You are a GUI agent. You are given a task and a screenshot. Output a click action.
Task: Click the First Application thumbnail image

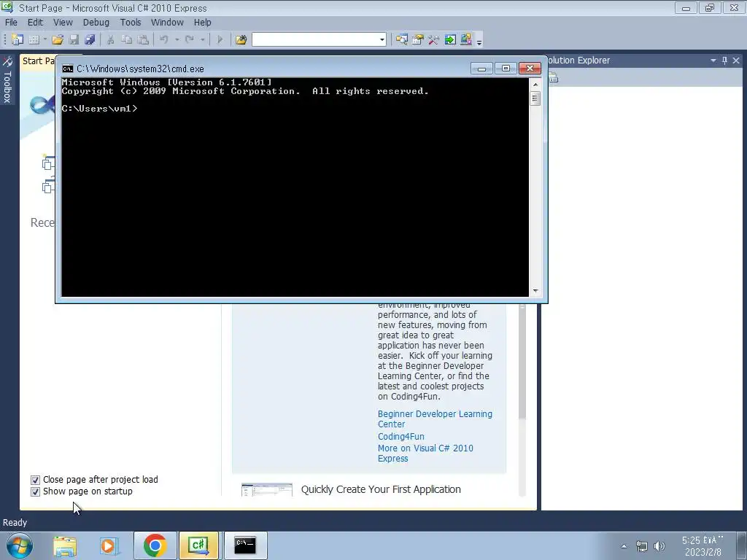[267, 490]
